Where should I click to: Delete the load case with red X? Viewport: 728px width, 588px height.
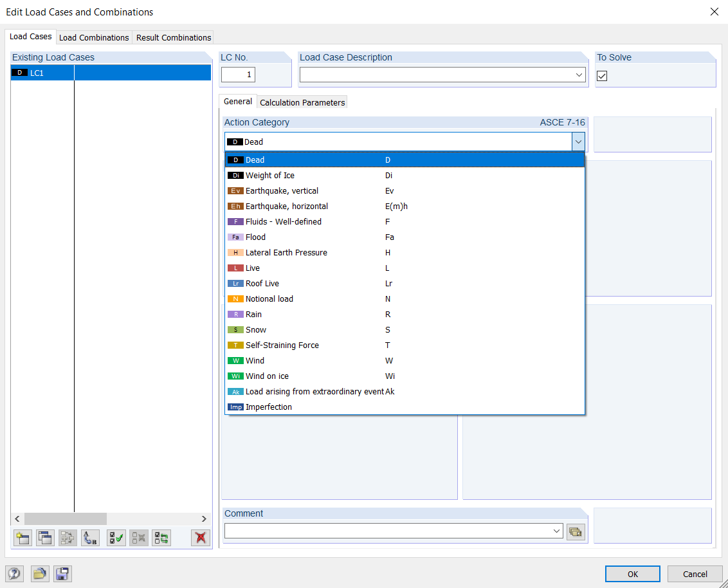[x=201, y=538]
